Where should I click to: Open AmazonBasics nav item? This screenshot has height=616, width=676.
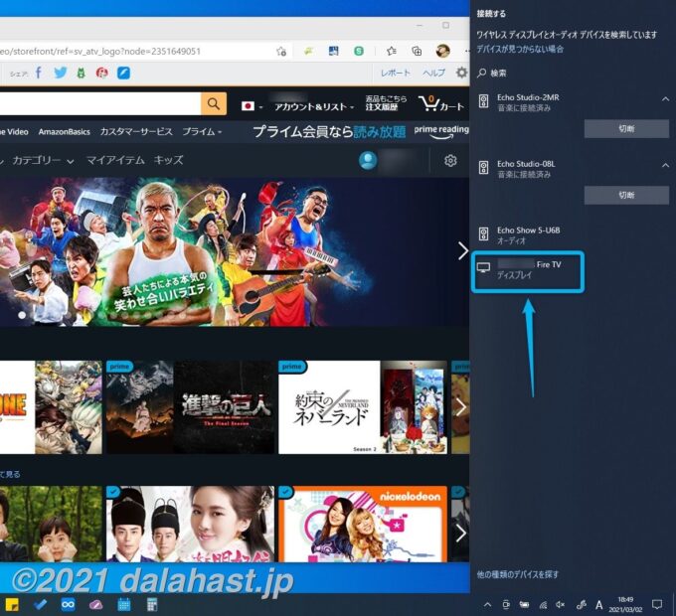[65, 132]
